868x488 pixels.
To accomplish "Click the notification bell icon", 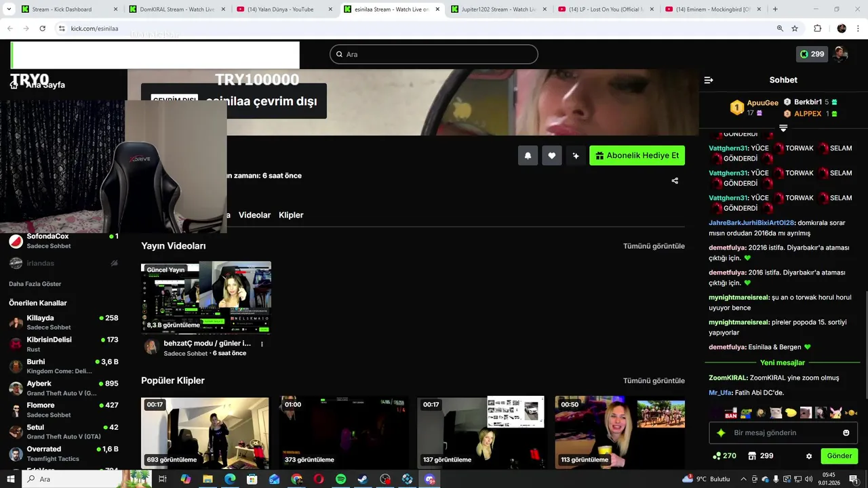I will point(528,156).
